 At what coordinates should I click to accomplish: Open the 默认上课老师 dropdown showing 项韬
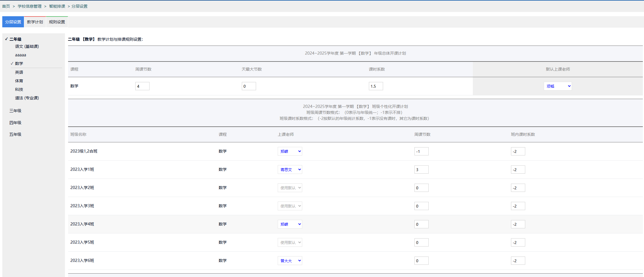click(x=557, y=86)
